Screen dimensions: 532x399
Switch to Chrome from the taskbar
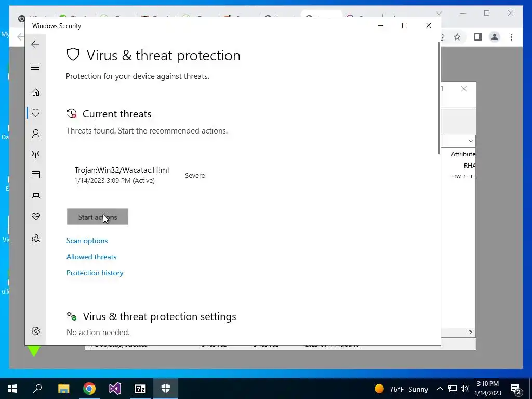point(89,389)
